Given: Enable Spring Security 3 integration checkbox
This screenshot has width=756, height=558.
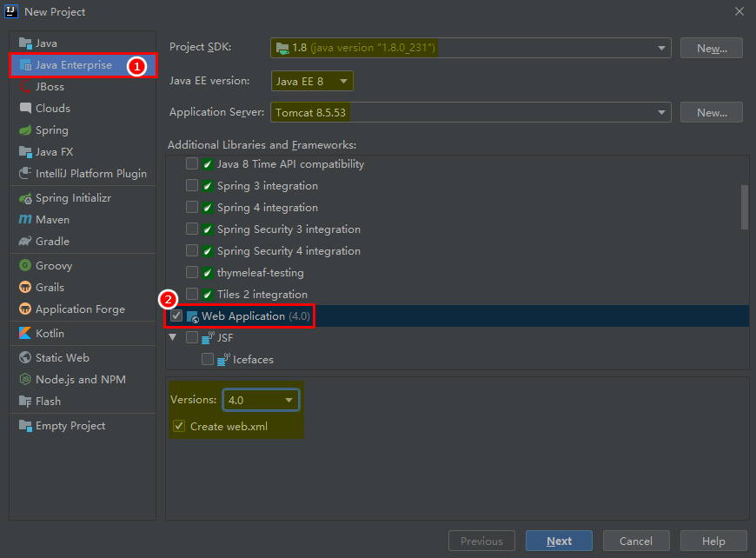Looking at the screenshot, I should click(192, 229).
